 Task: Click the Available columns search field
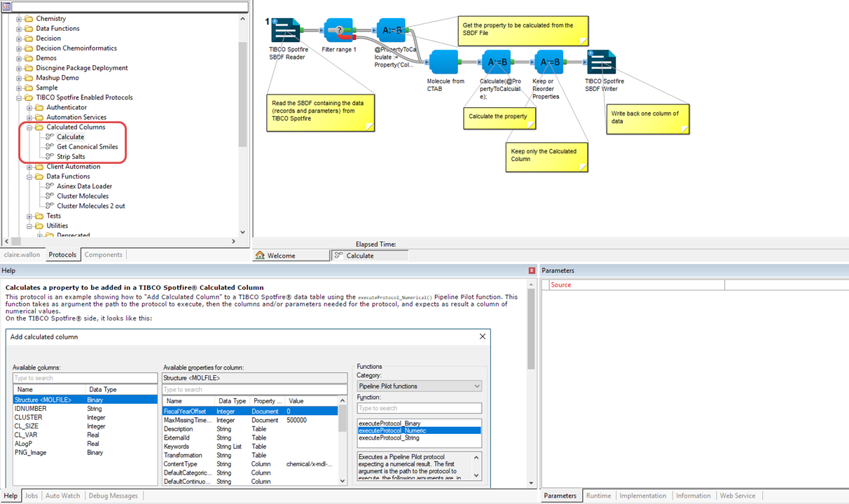click(85, 378)
